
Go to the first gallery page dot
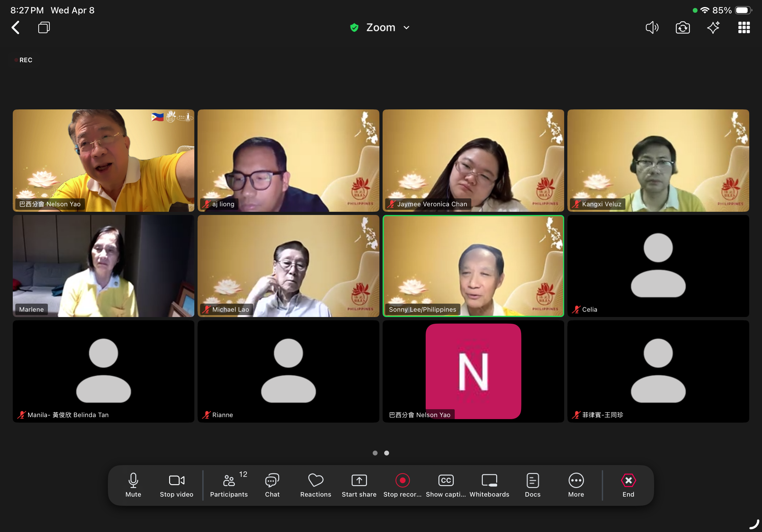375,453
